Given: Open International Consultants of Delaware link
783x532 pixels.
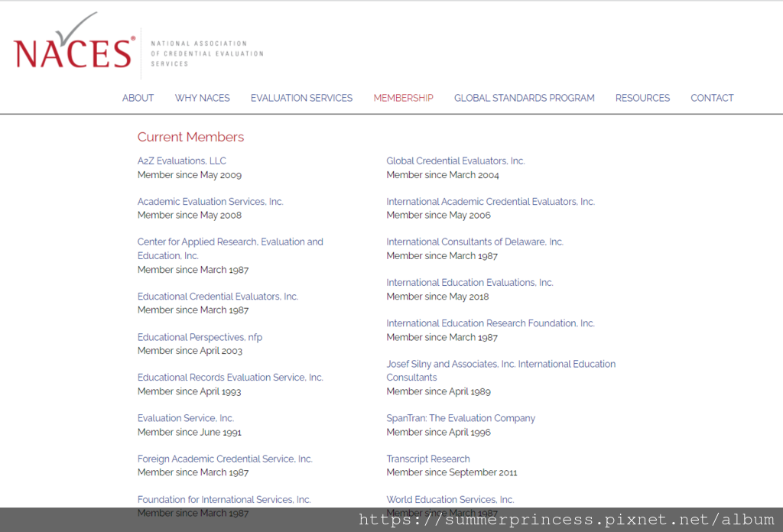Looking at the screenshot, I should (x=475, y=242).
